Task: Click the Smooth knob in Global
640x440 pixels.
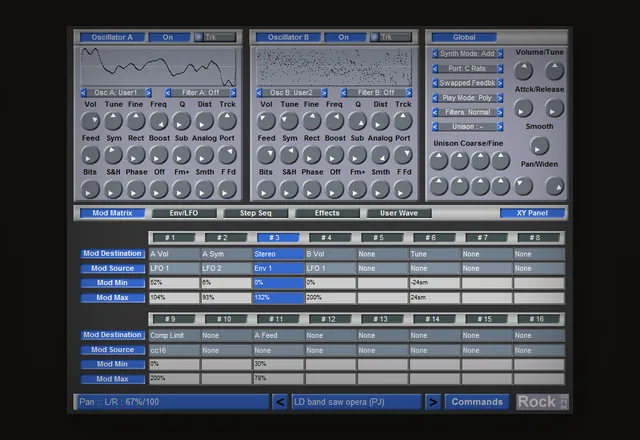Action: click(539, 146)
